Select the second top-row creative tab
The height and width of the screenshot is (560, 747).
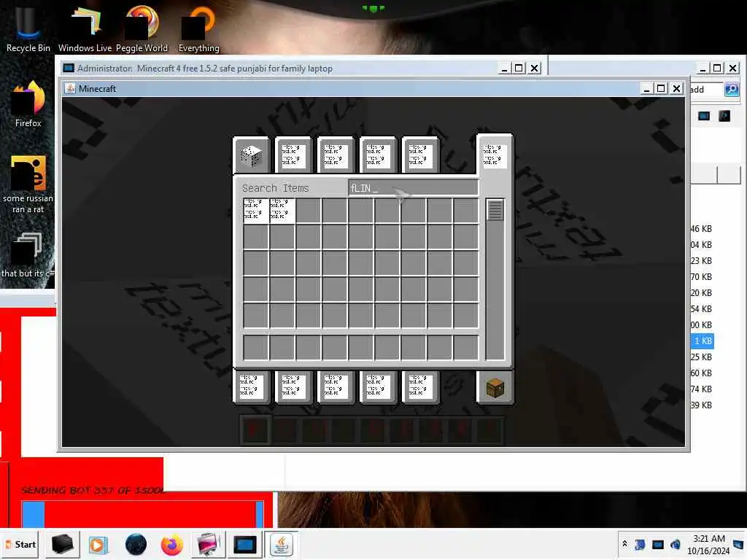293,156
